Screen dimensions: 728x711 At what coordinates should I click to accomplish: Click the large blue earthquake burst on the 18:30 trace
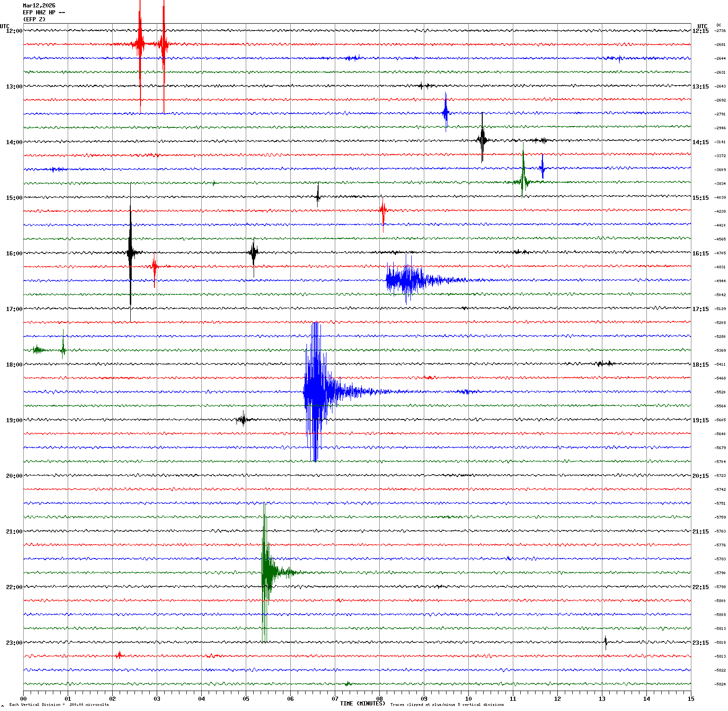coord(316,392)
